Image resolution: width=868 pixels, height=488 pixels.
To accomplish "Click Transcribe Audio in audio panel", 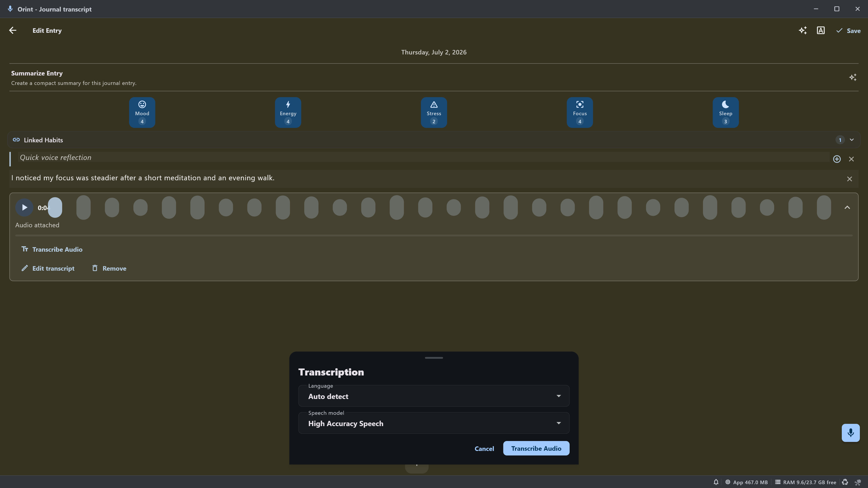I will [x=52, y=249].
